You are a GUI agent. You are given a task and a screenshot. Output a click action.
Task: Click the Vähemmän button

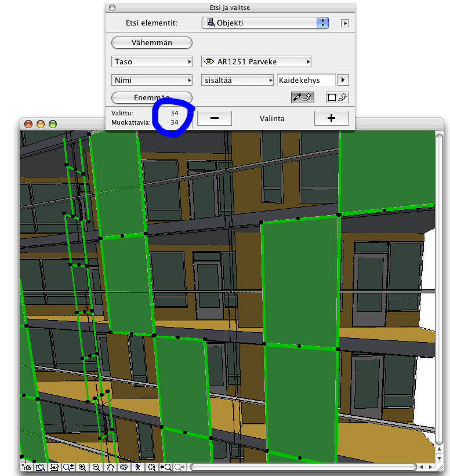[152, 42]
